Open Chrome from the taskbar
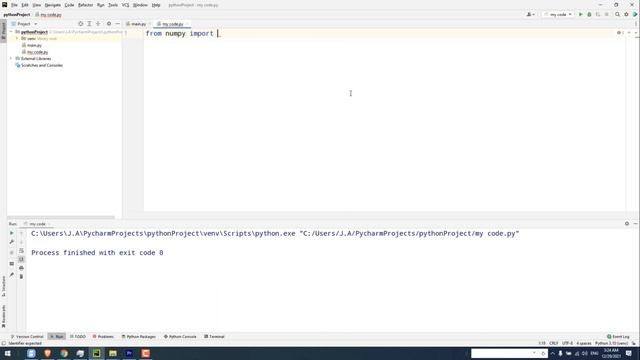 pyautogui.click(x=64, y=353)
